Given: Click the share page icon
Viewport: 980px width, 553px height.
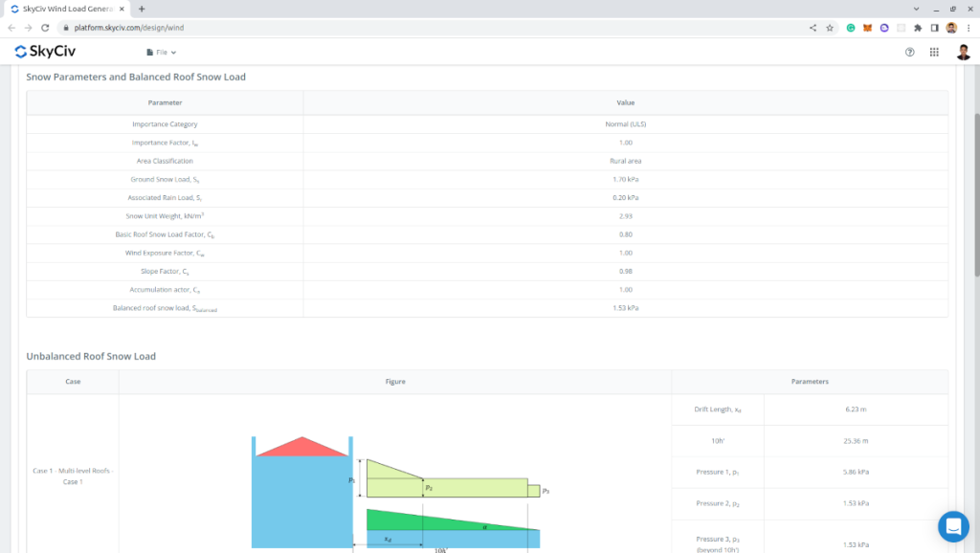Looking at the screenshot, I should (813, 28).
